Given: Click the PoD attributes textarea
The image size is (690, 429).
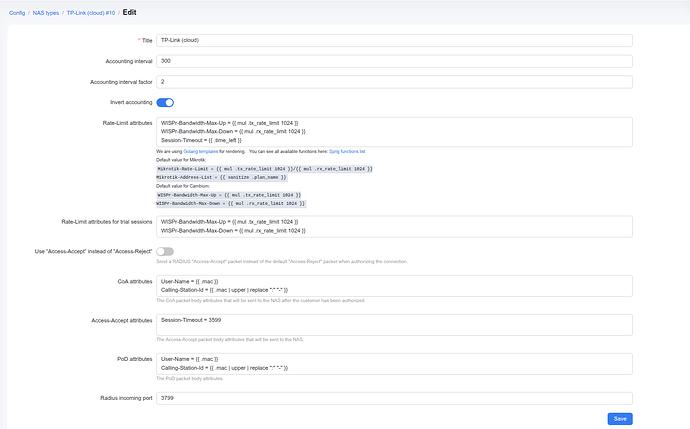Looking at the screenshot, I should pyautogui.click(x=394, y=364).
